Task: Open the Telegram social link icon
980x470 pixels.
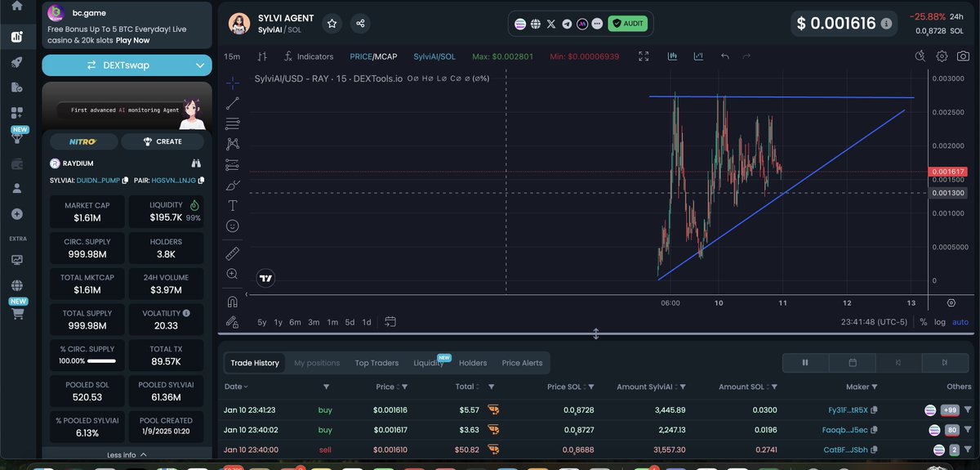Action: coord(567,25)
